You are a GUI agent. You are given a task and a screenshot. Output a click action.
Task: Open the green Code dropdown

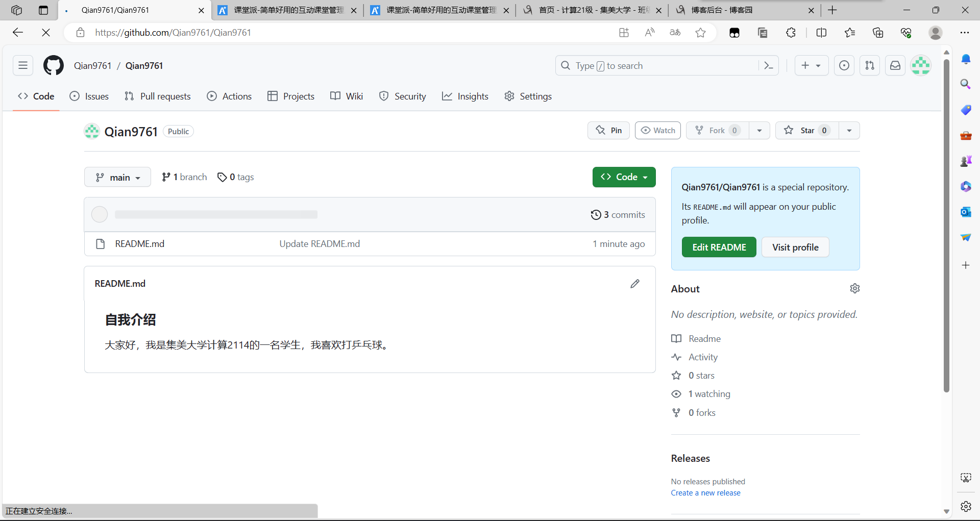624,177
